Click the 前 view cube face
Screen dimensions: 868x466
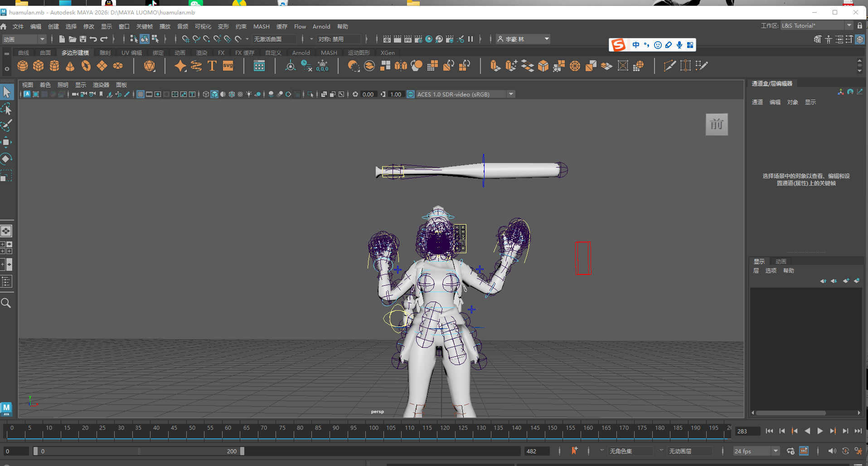click(717, 125)
